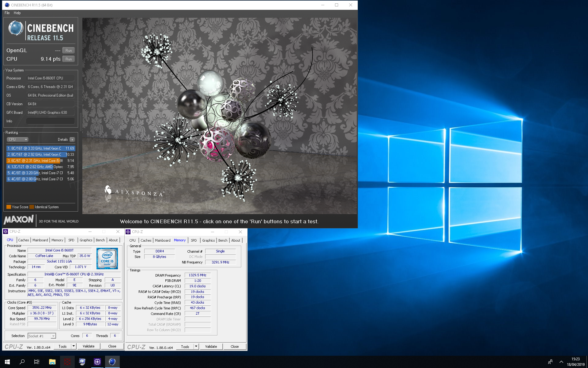
Task: Open SPD tab in right CPU-Z window
Action: [194, 240]
